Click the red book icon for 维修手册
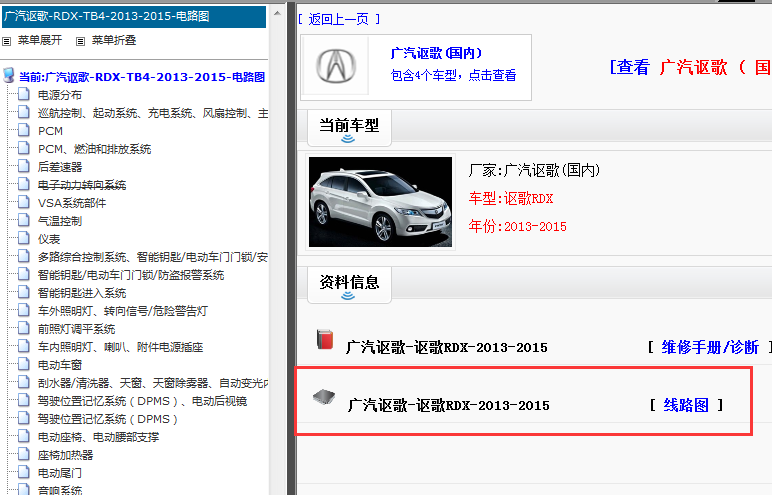772x495 pixels. click(x=325, y=339)
